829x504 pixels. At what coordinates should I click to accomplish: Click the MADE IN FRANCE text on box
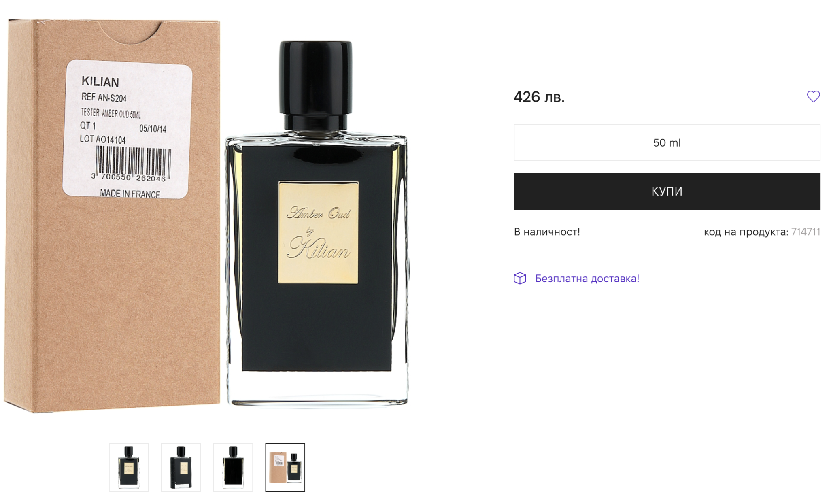coord(130,194)
